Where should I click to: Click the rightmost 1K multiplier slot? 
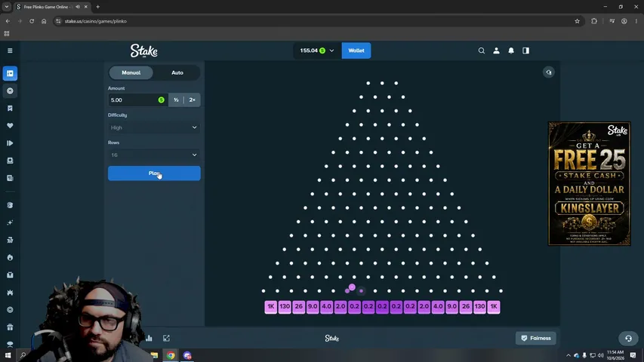[x=494, y=307]
